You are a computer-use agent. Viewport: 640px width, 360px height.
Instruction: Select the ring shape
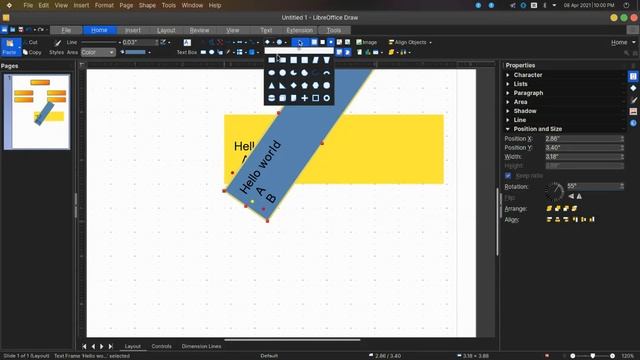point(327,98)
